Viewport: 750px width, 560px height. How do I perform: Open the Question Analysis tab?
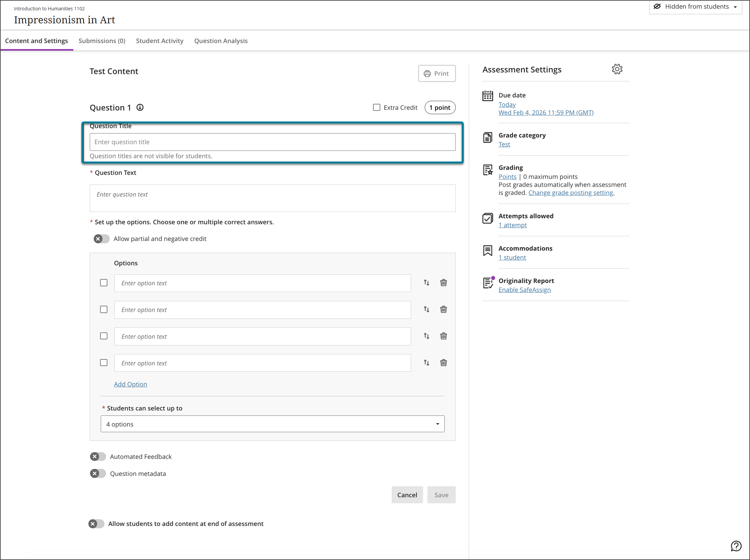click(221, 41)
